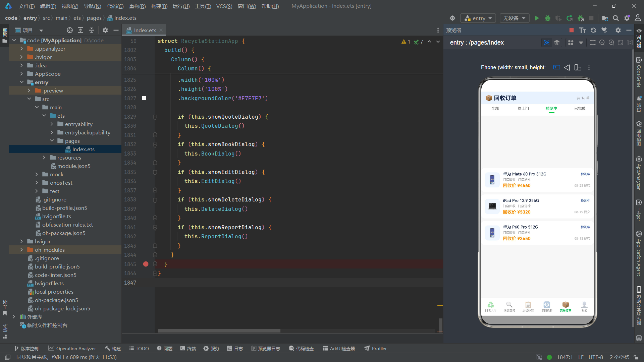Open previewer settings gear
The image size is (644, 362).
[x=618, y=30]
